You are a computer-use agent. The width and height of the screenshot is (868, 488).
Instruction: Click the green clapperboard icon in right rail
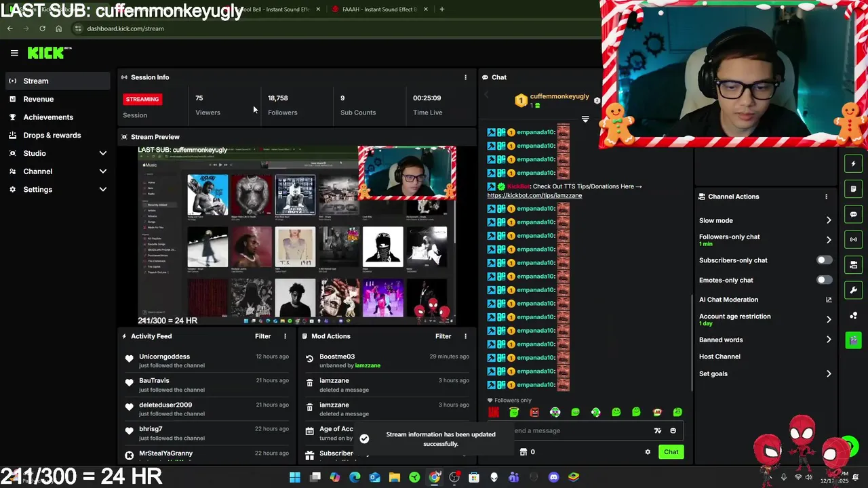tap(854, 340)
